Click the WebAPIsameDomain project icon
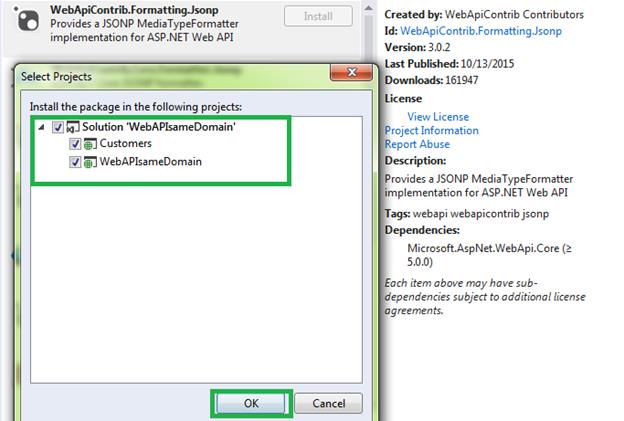This screenshot has width=624, height=421. [x=90, y=162]
